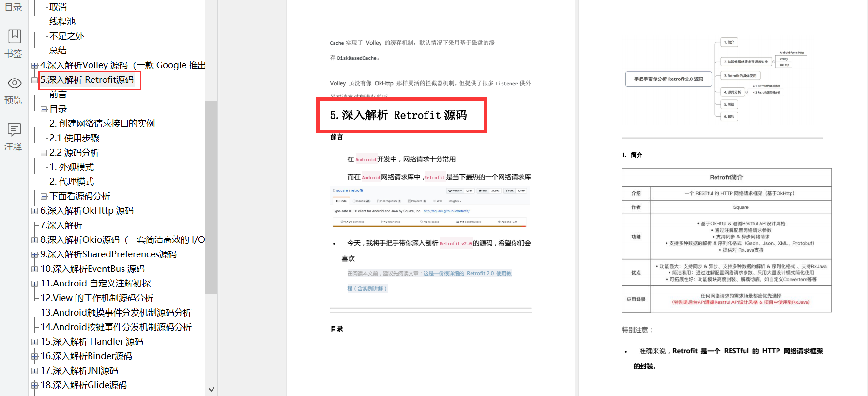Screen dimensions: 868x396
Task: Switch to the 目录 sidebar tab
Action: click(13, 7)
